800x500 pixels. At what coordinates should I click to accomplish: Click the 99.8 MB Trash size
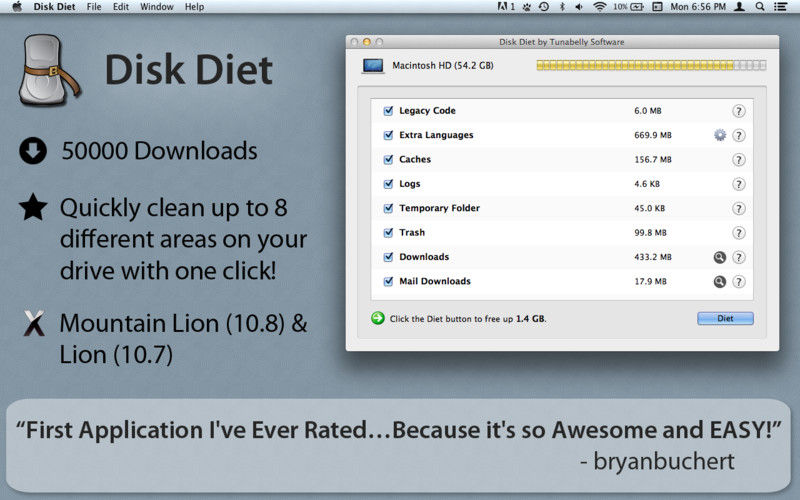coord(650,233)
